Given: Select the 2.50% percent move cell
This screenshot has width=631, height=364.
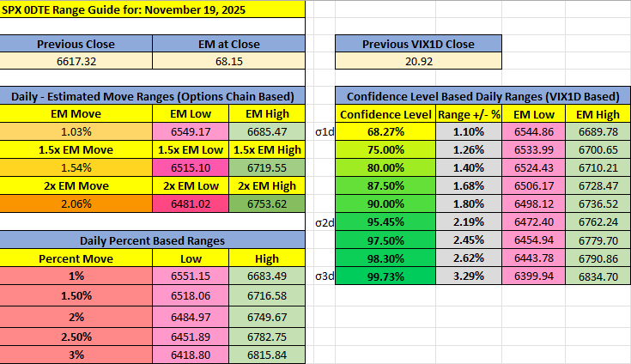Looking at the screenshot, I should pyautogui.click(x=76, y=337).
